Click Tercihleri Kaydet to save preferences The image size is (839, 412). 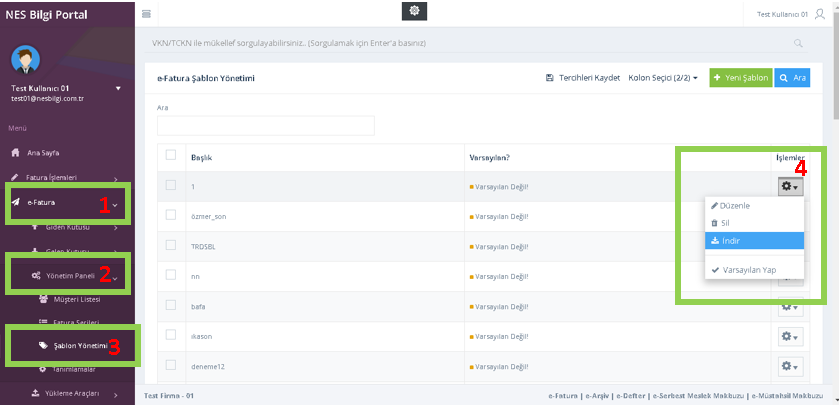(x=583, y=78)
